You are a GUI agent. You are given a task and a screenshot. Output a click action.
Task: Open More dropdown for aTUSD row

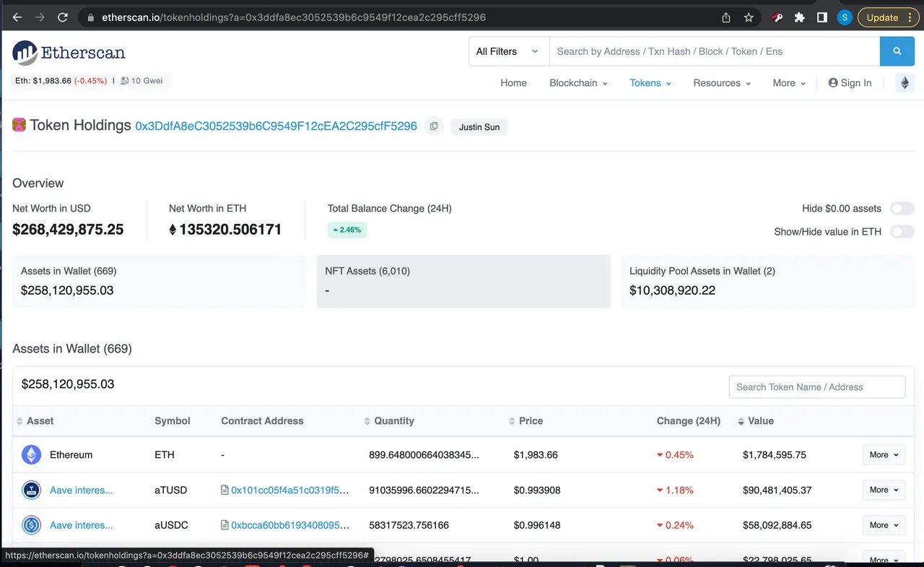pyautogui.click(x=884, y=490)
